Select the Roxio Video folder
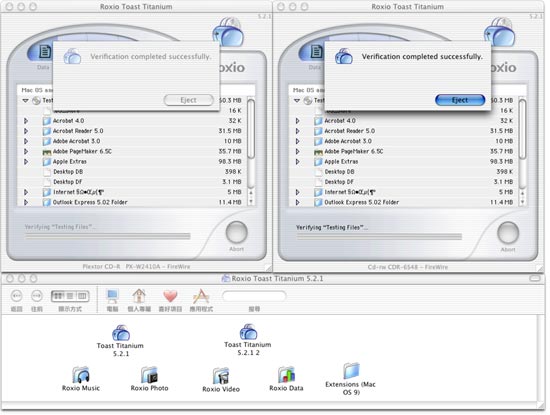 (x=221, y=376)
